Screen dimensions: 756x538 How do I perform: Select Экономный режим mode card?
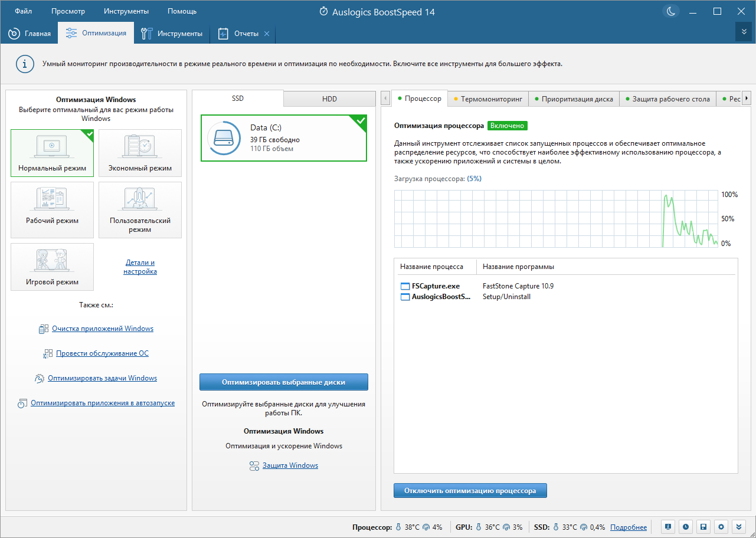[140, 153]
